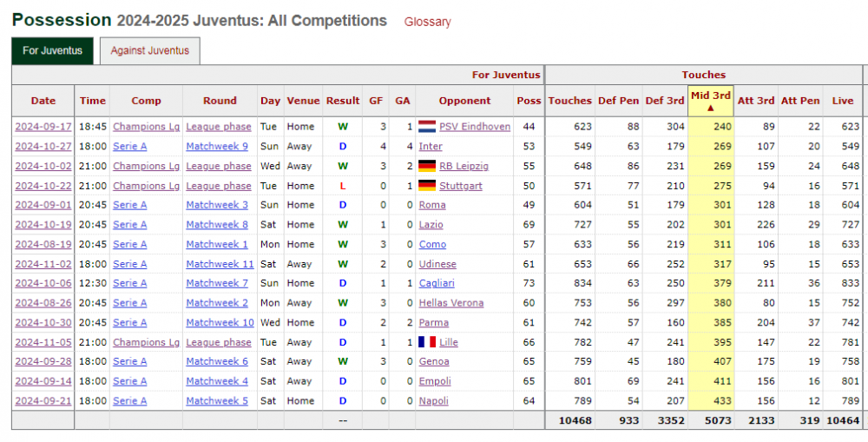The image size is (868, 442).
Task: Sort table by Venue header
Action: (x=303, y=101)
